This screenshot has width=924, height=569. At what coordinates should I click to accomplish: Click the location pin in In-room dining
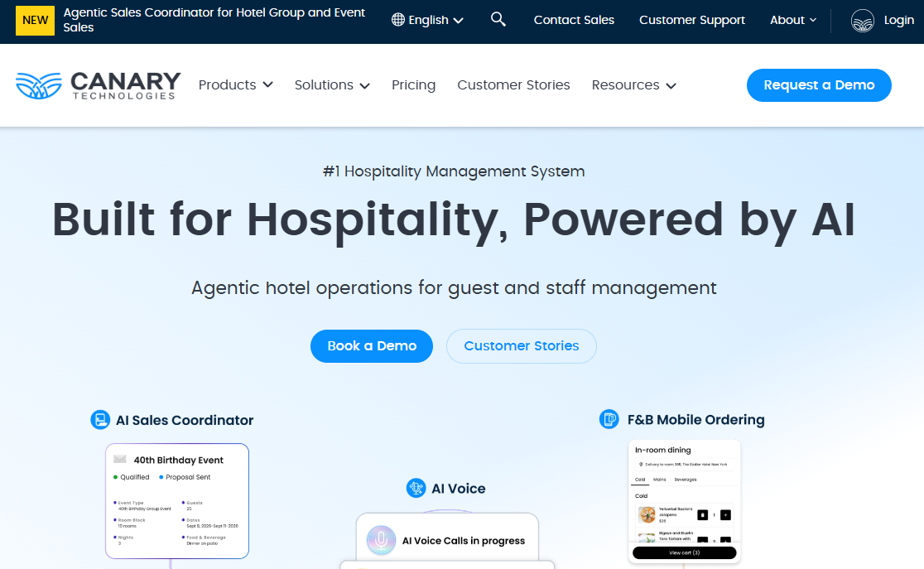641,465
